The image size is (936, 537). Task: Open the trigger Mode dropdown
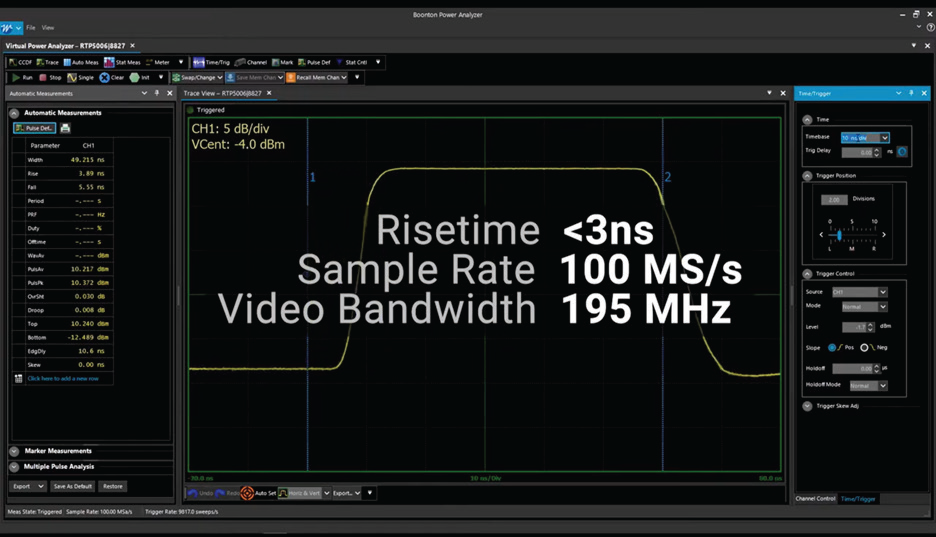pyautogui.click(x=883, y=306)
